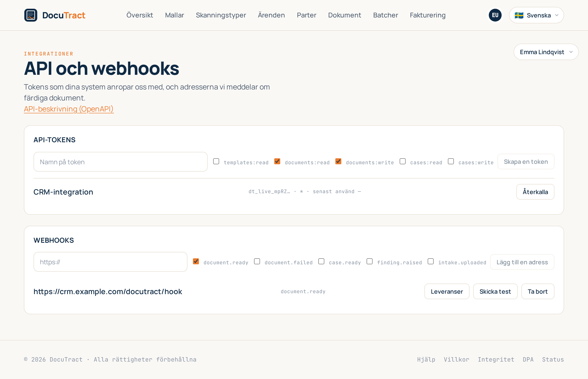Navigate to Ärenden

tap(271, 15)
